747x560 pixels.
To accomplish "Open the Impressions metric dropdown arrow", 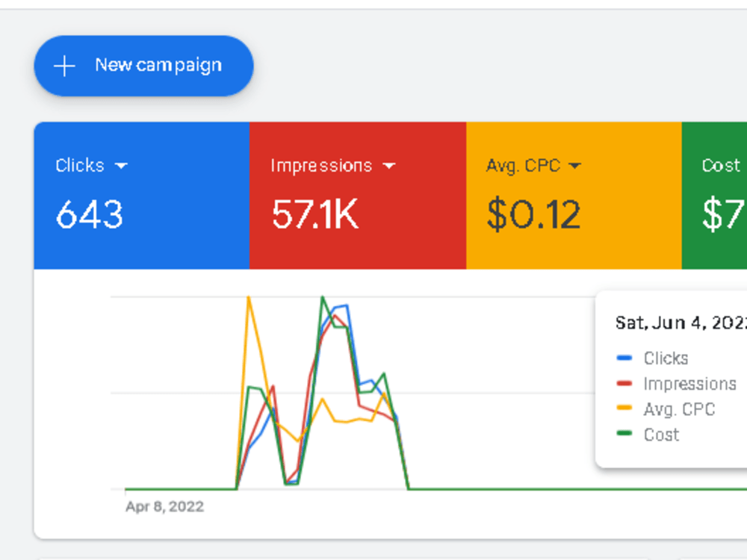I will click(389, 166).
